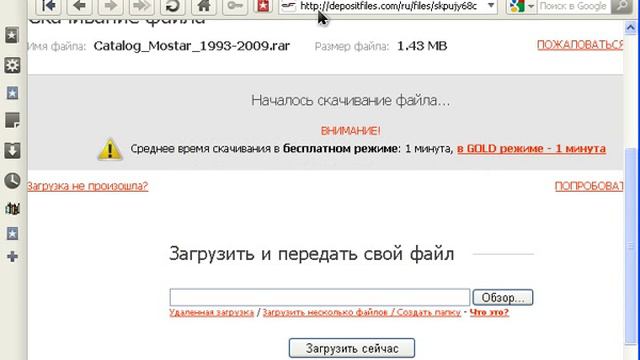
Task: Click the ПОЖАЛОВАТЬСЯ link
Action: [x=580, y=45]
